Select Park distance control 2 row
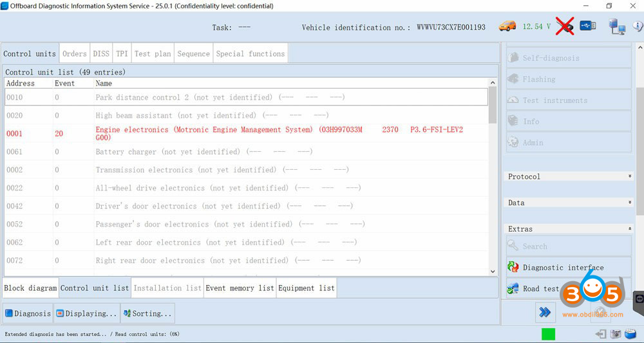The height and width of the screenshot is (343, 644). (247, 97)
